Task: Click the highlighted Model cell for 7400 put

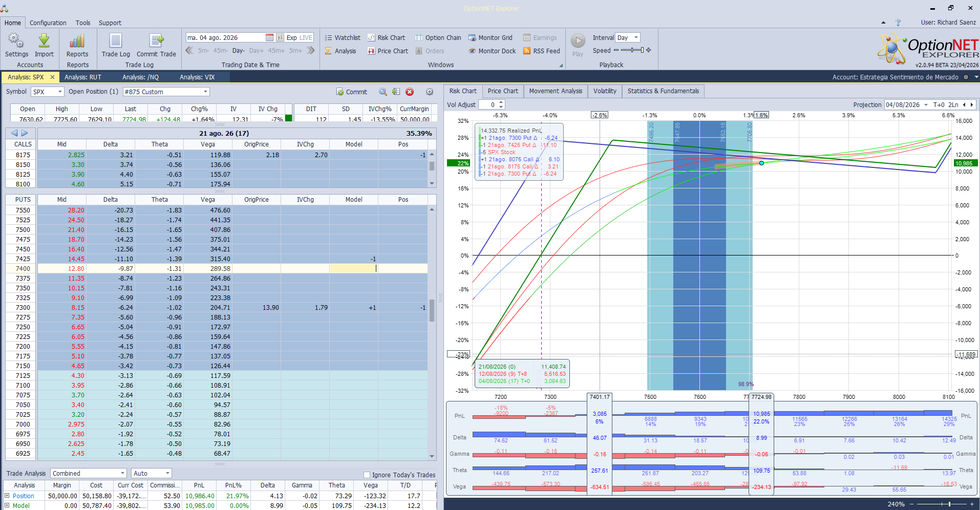Action: (353, 268)
